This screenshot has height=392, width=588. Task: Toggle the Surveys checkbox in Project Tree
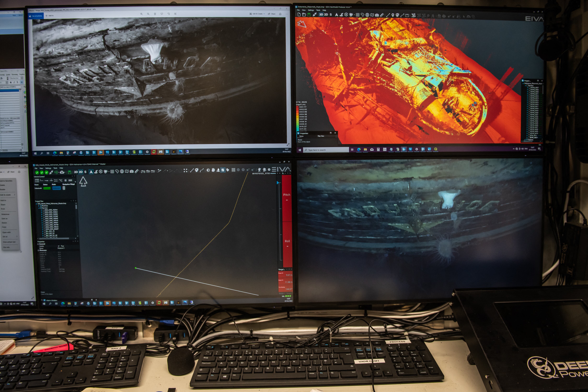[41, 208]
